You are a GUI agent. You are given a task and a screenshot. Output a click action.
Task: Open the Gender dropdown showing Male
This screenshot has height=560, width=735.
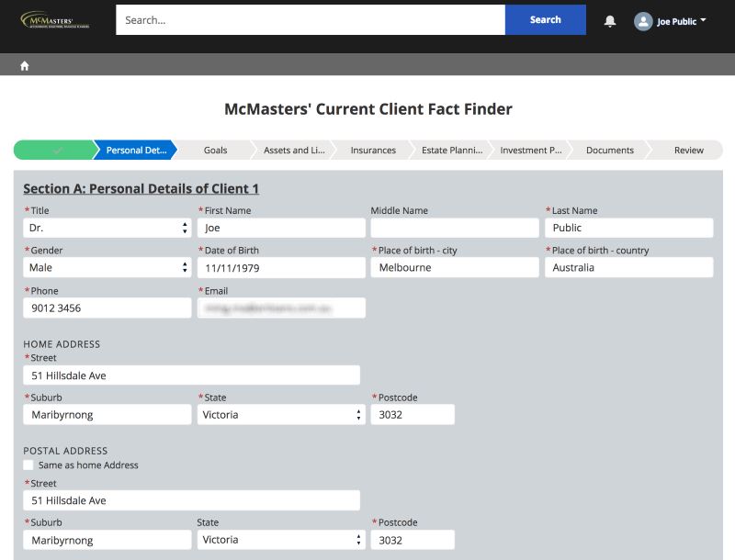(107, 267)
